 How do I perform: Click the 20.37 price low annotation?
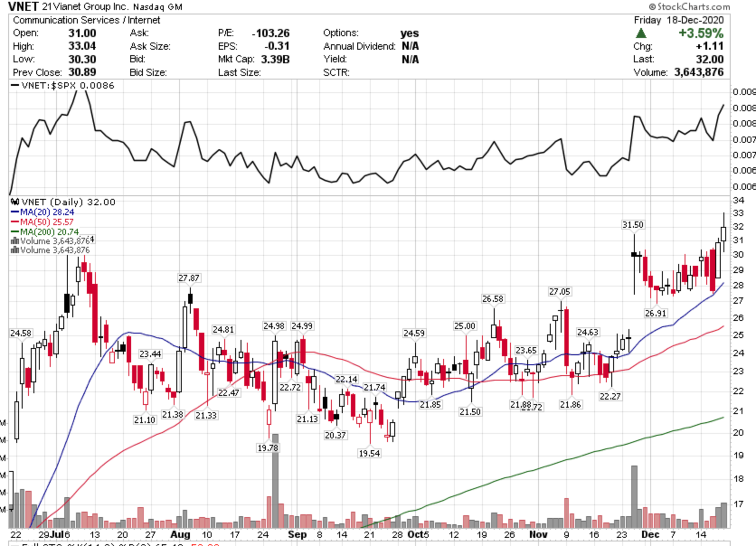[x=335, y=435]
